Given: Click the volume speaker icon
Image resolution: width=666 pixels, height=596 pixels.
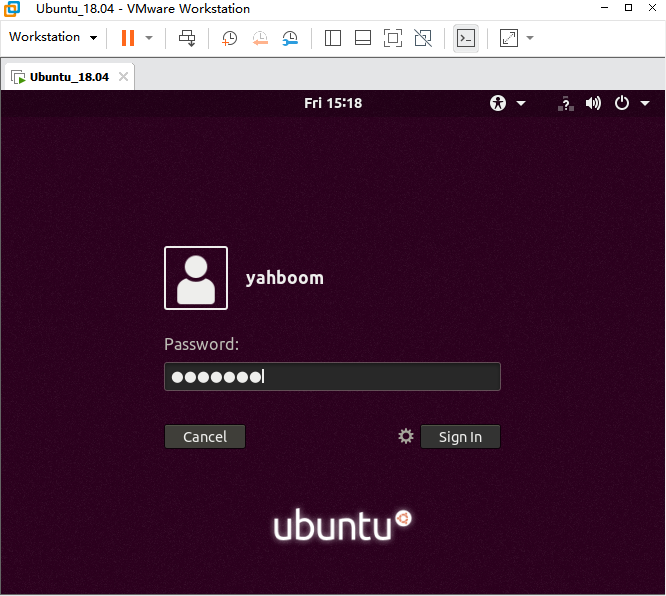Looking at the screenshot, I should click(x=593, y=103).
